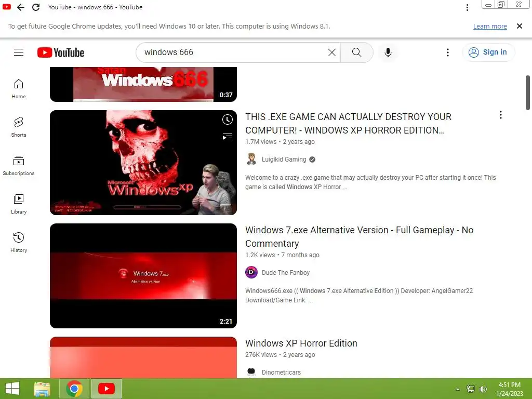
Task: Clear the search box with the X icon
Action: (332, 52)
